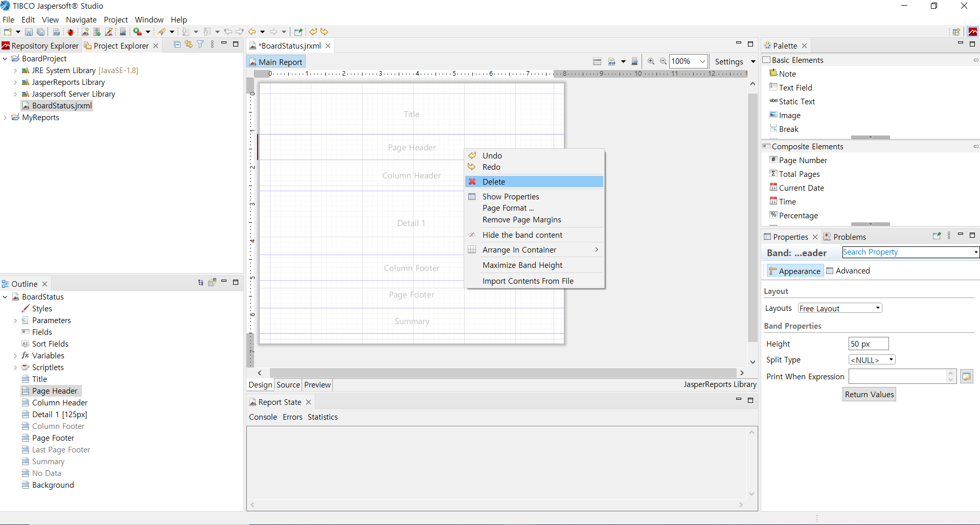Image resolution: width=980 pixels, height=525 pixels.
Task: Expand Variables in the Outline
Action: 15,356
